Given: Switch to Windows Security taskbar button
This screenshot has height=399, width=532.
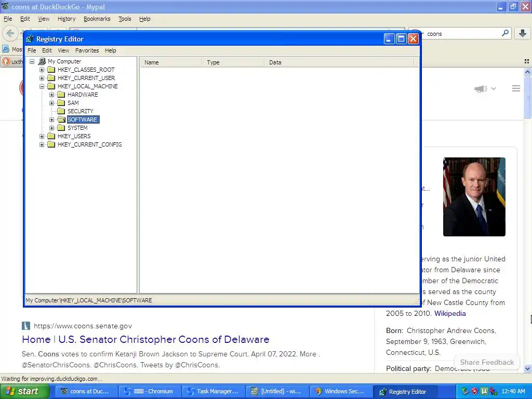Looking at the screenshot, I should click(340, 392).
